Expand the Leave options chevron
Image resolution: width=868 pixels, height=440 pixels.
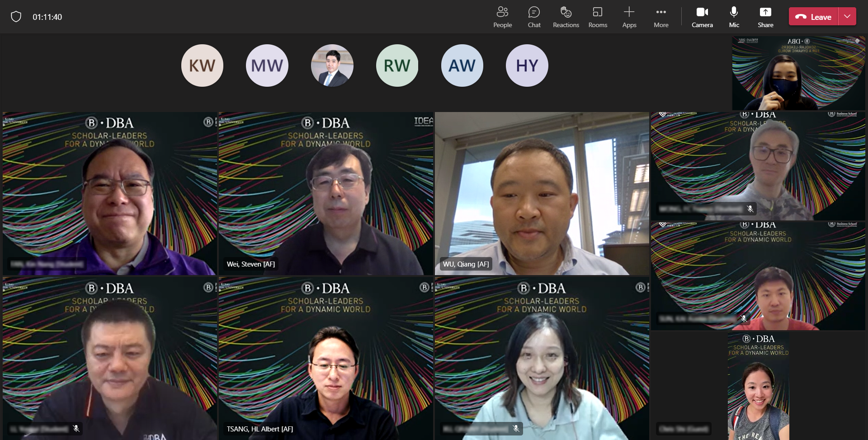pyautogui.click(x=847, y=17)
